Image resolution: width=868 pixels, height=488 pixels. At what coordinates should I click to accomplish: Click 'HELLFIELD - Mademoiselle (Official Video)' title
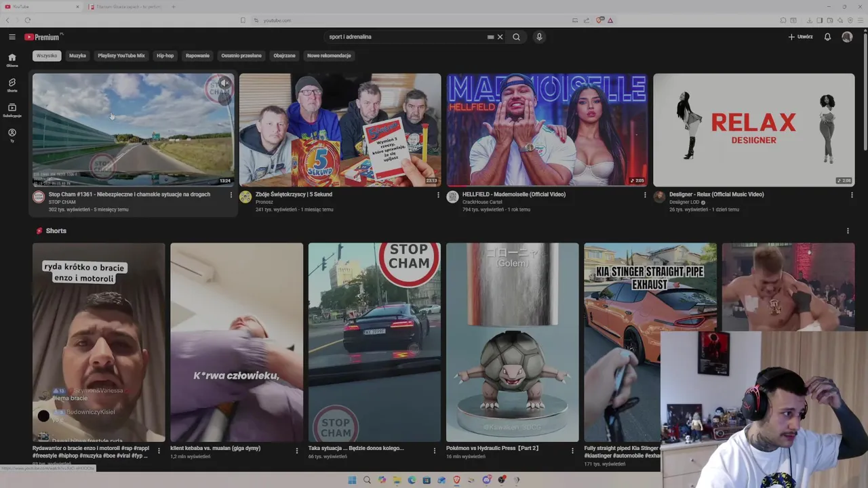(514, 195)
